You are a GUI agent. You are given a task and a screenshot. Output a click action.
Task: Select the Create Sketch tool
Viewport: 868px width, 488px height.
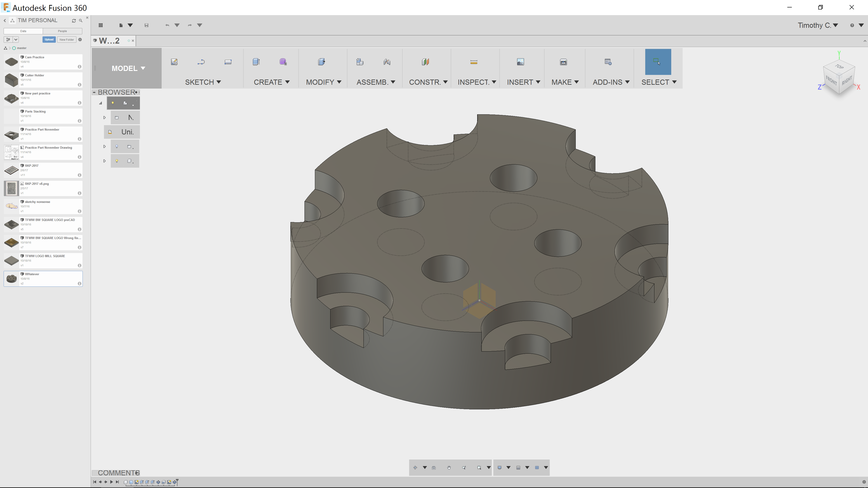(x=174, y=62)
